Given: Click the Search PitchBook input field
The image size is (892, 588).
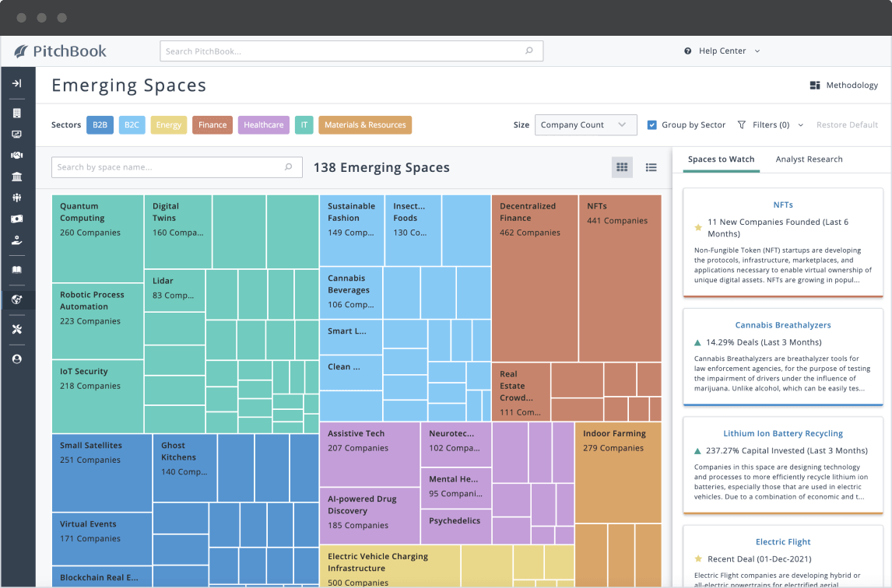Looking at the screenshot, I should point(351,51).
